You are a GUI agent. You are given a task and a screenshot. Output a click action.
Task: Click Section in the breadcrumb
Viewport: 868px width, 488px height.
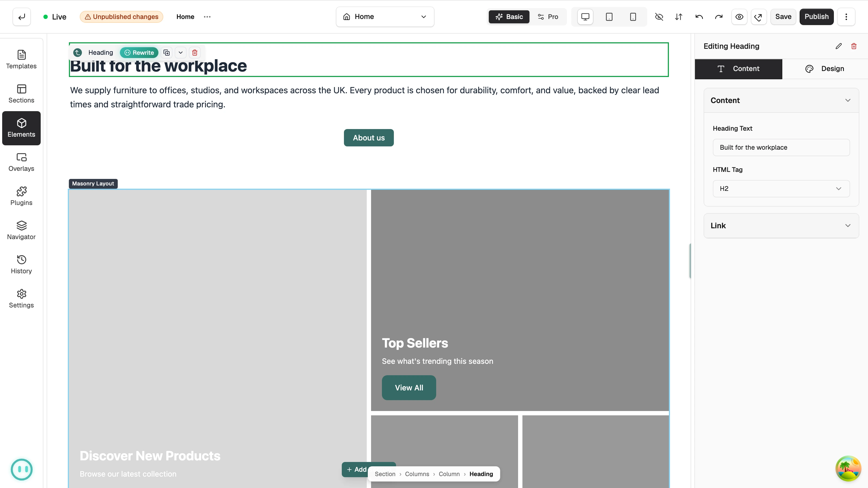click(385, 474)
